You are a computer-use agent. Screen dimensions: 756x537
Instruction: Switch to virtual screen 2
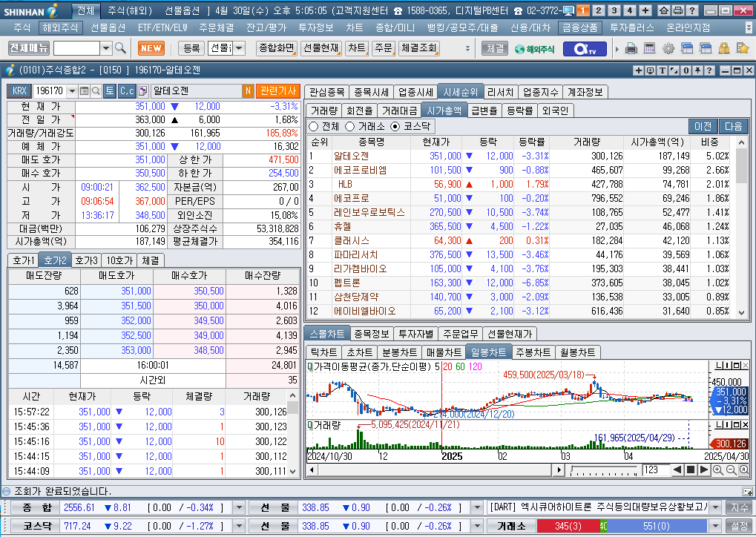coord(598,10)
